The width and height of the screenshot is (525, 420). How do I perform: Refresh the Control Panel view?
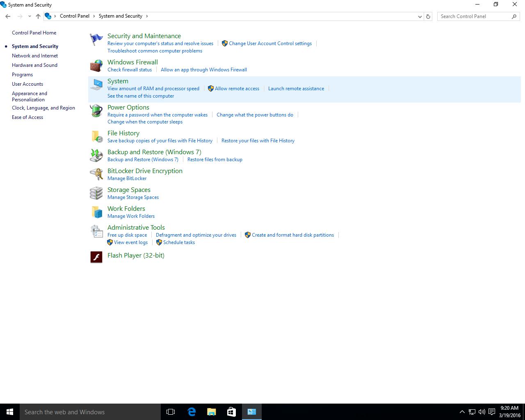tap(428, 16)
